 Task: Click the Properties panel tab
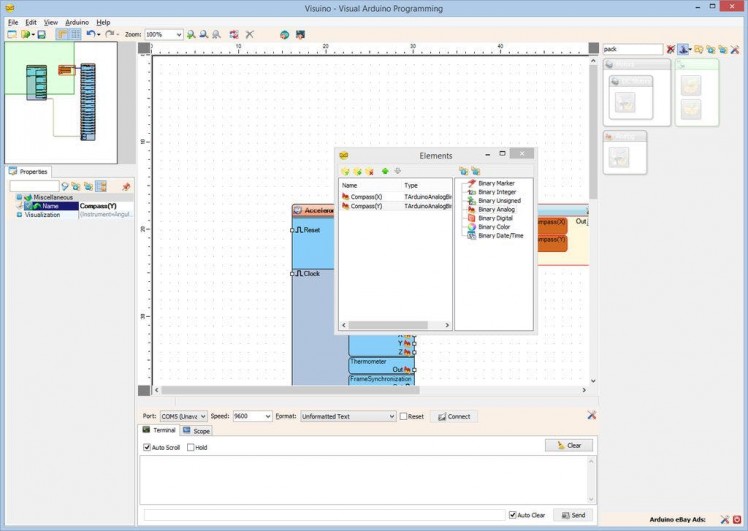(29, 172)
